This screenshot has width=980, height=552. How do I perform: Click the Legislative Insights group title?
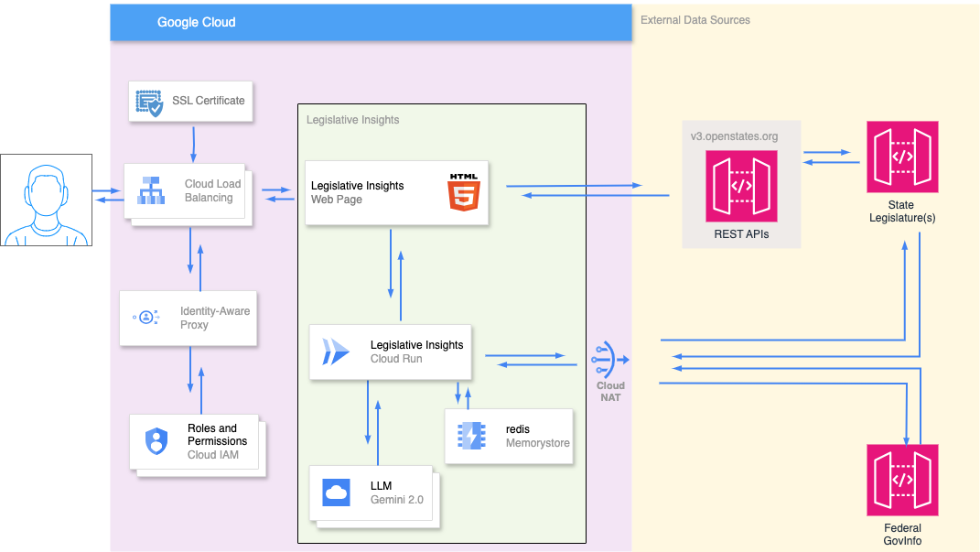[x=352, y=119]
